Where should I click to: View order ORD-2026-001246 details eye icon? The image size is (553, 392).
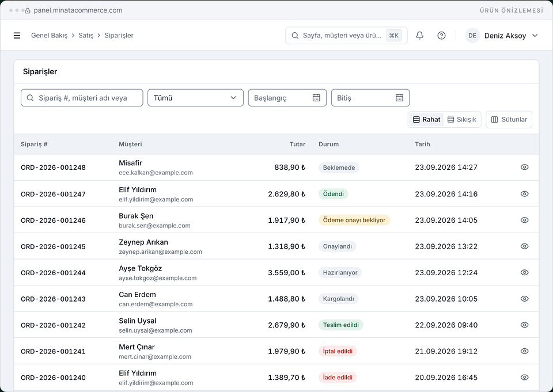tap(524, 220)
